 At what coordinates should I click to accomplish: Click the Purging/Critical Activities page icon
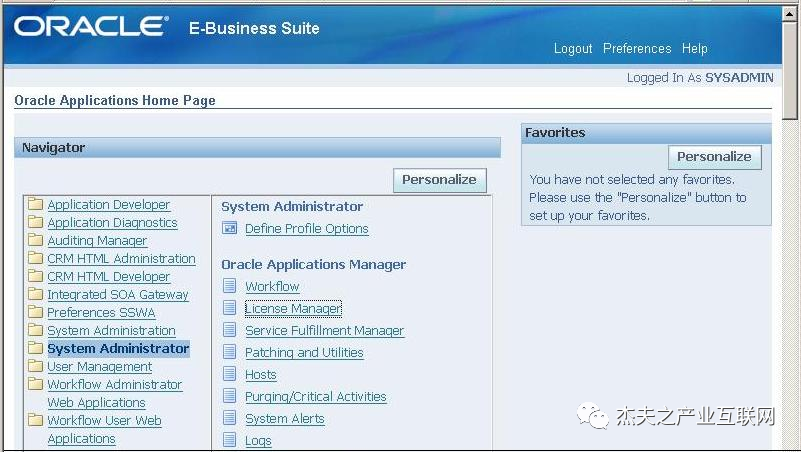point(230,395)
